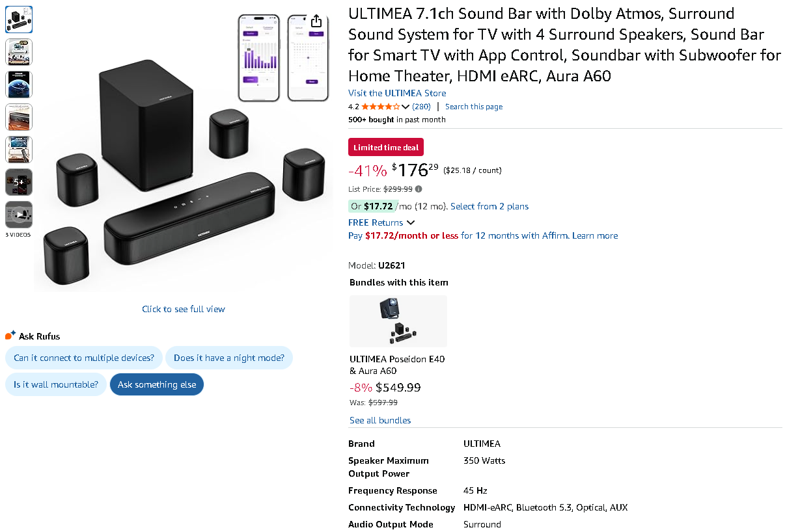Ask Rufus if it is wall mountable

point(56,384)
